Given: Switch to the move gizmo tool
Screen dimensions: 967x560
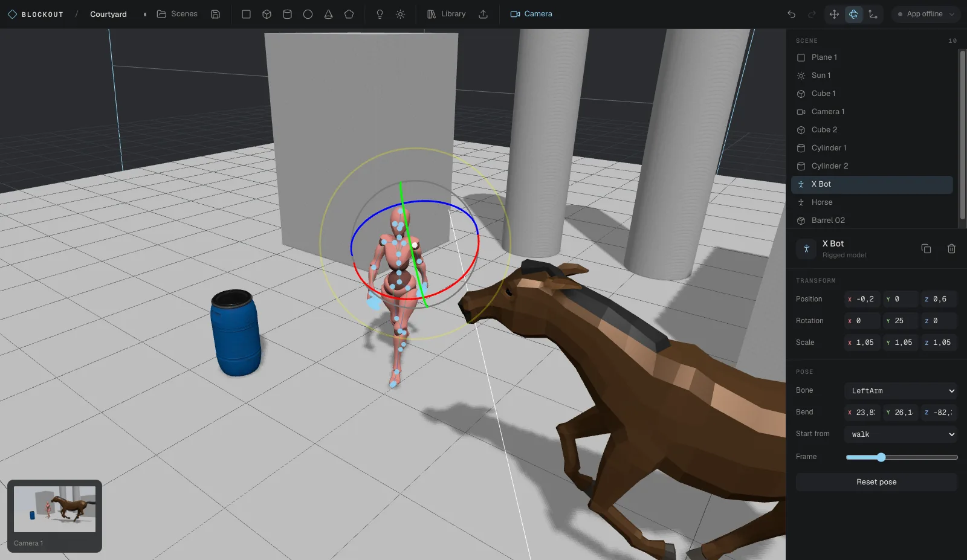Looking at the screenshot, I should 834,14.
